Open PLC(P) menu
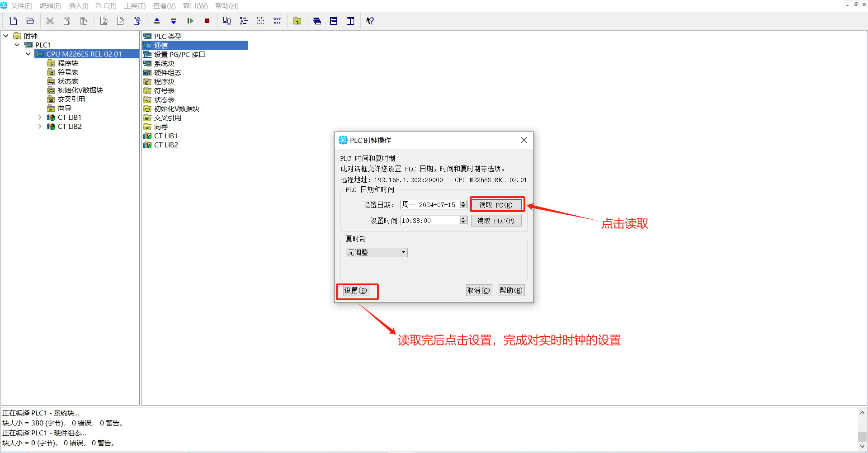 [x=106, y=6]
